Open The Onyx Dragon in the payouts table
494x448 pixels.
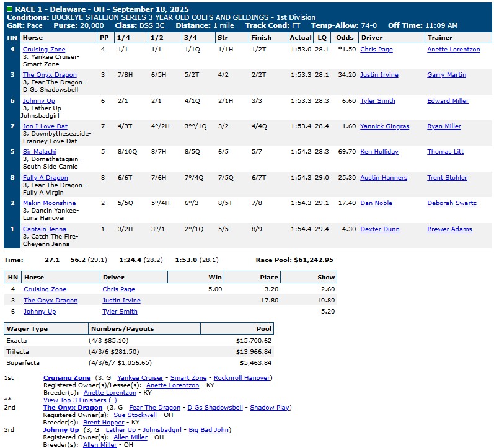click(50, 301)
